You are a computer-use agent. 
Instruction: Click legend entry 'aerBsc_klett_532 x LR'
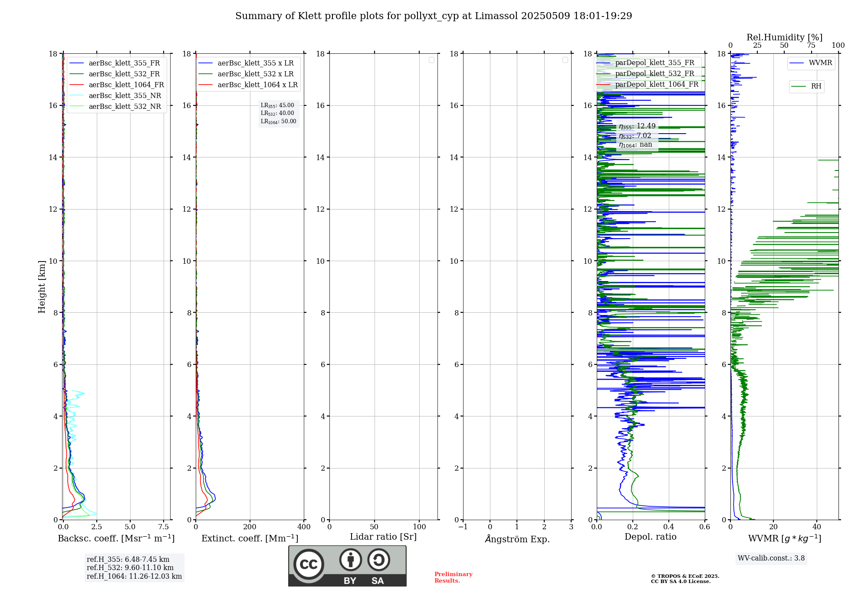coord(246,74)
